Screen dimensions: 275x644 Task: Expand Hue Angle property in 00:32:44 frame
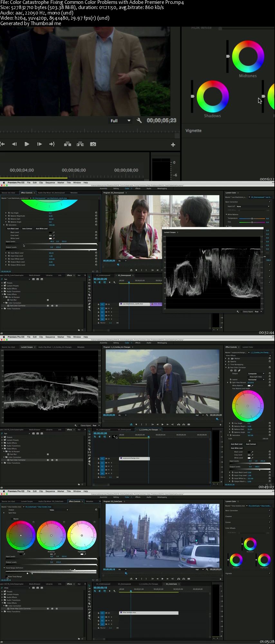click(6, 213)
